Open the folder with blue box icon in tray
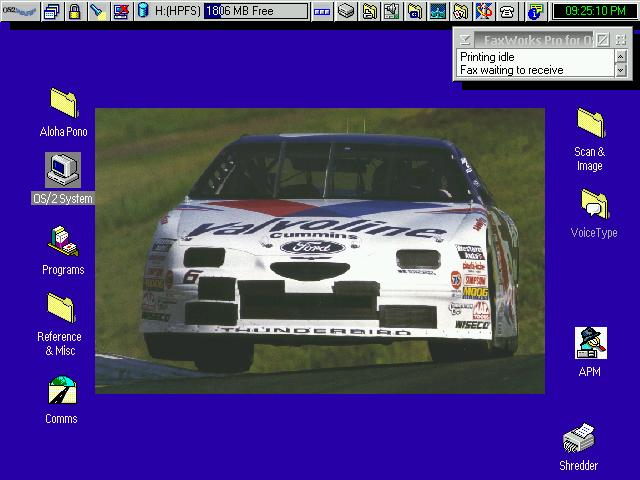This screenshot has height=480, width=640. tap(415, 11)
